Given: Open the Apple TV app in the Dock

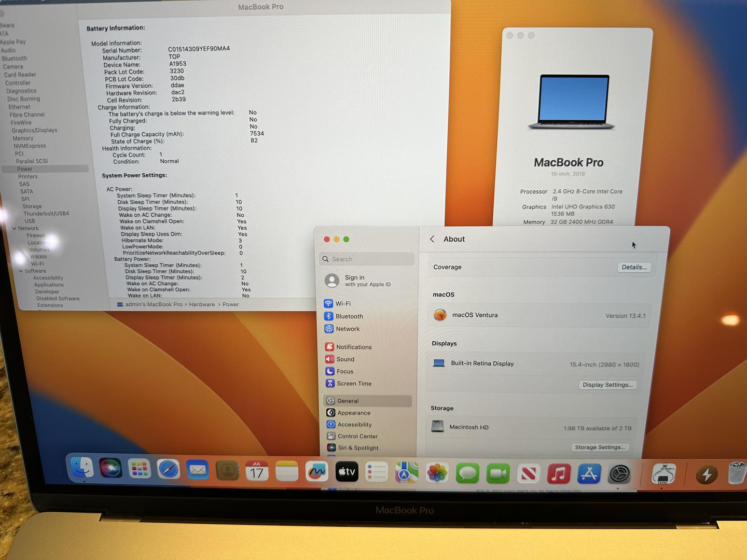Looking at the screenshot, I should tap(347, 472).
